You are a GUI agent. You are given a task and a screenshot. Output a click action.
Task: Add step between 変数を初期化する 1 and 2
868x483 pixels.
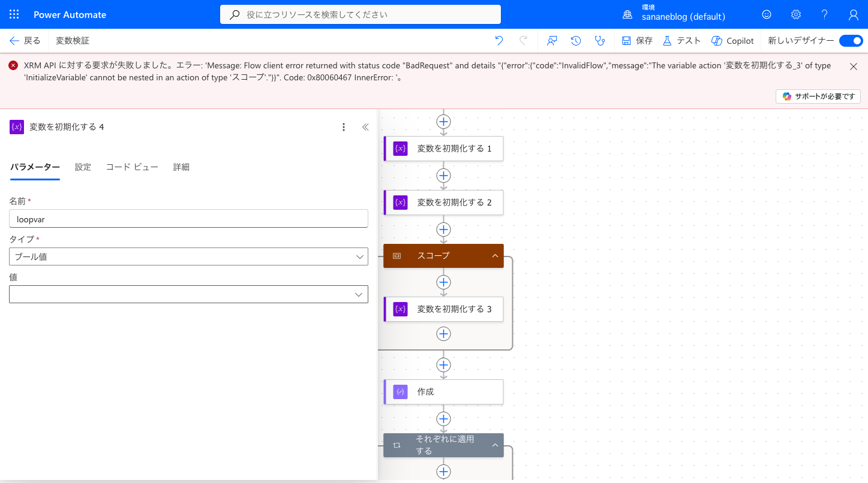point(443,176)
